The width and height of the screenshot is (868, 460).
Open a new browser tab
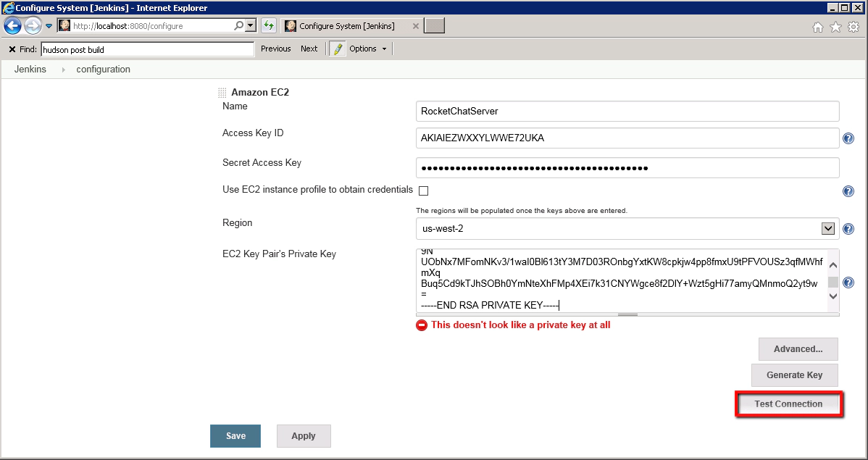point(433,24)
